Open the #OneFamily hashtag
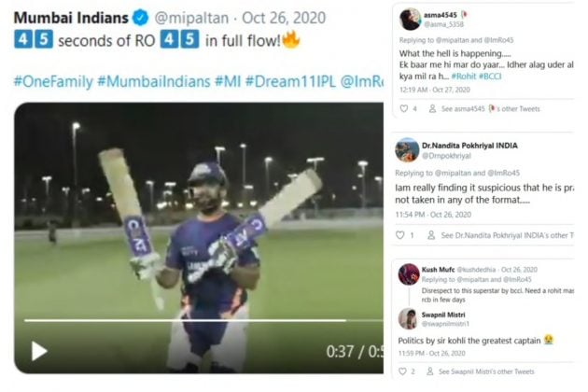Viewport: 588px width, 392px height. pos(53,81)
